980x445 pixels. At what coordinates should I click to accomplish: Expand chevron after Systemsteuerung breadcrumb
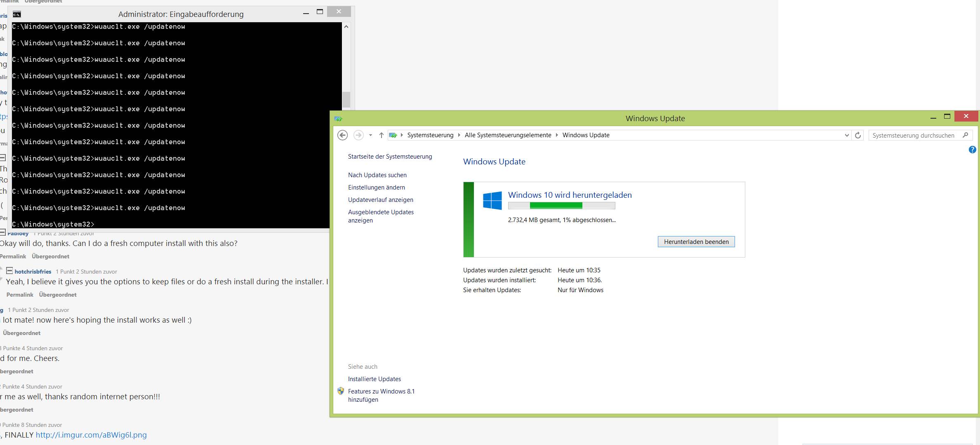tap(459, 135)
